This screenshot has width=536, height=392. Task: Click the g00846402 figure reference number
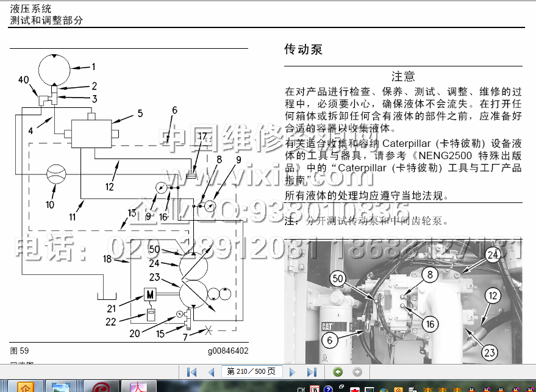pyautogui.click(x=227, y=351)
